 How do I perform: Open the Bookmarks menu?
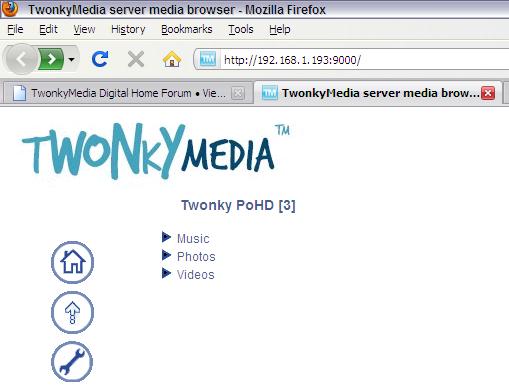187,29
